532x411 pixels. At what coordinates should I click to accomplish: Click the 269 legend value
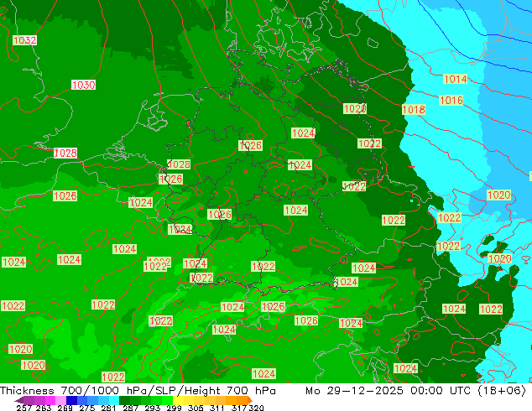pyautogui.click(x=65, y=408)
